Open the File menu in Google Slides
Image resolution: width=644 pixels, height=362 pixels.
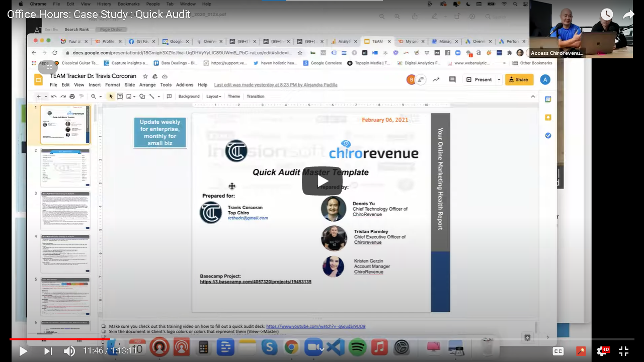coord(53,85)
